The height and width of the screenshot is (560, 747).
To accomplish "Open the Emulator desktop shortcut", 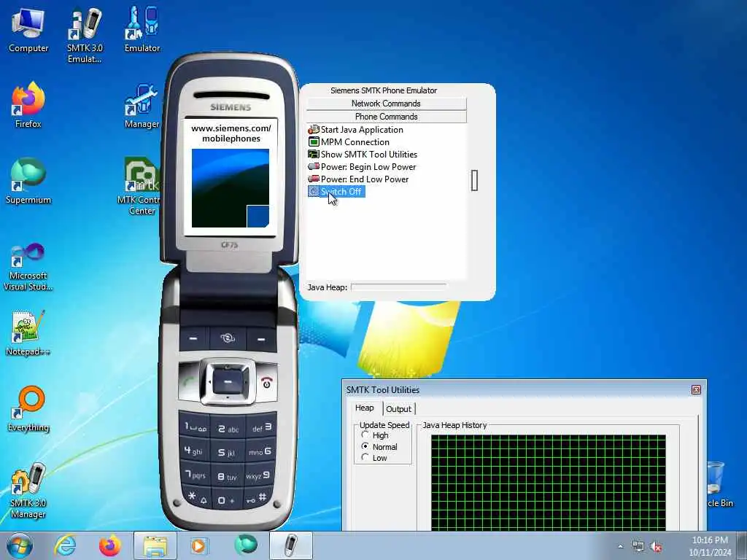I will click(x=142, y=29).
